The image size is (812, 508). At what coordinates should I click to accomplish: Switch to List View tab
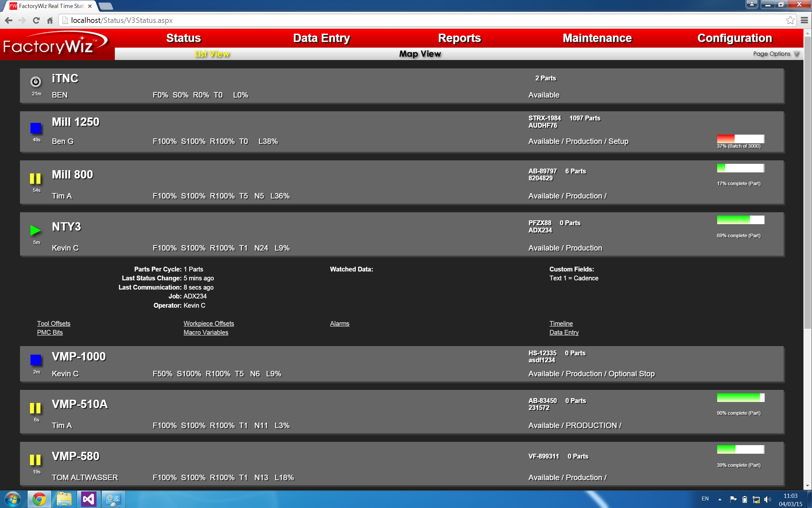(x=212, y=54)
